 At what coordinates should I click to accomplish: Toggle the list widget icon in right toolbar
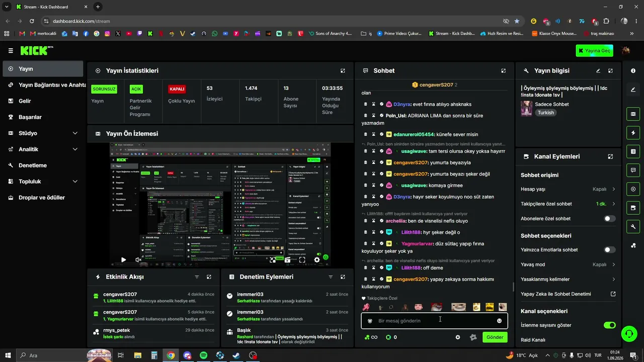tap(633, 151)
